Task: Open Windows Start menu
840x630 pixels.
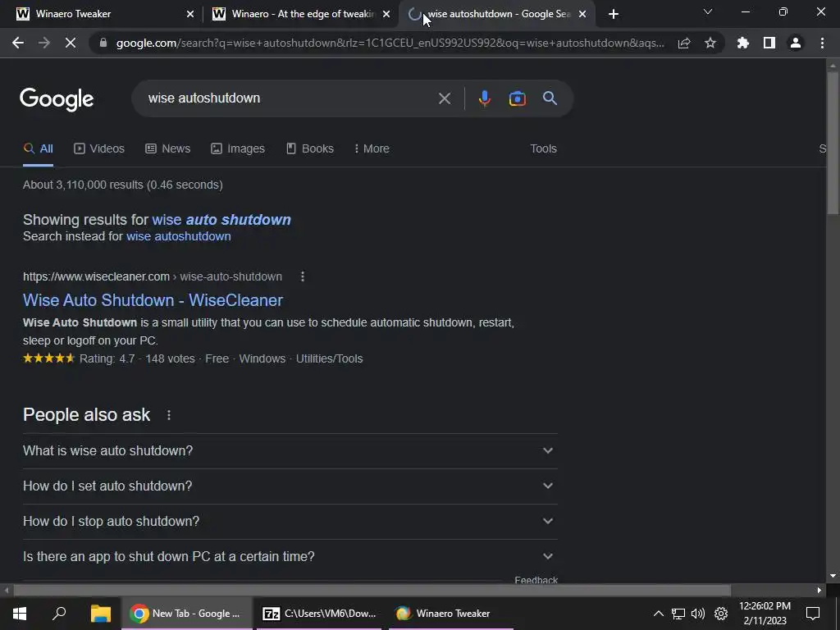Action: point(20,614)
